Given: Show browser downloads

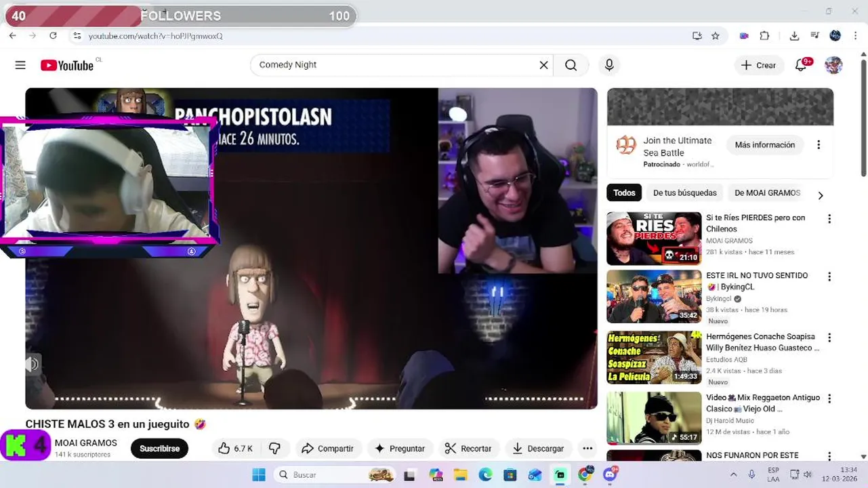Looking at the screenshot, I should point(794,36).
